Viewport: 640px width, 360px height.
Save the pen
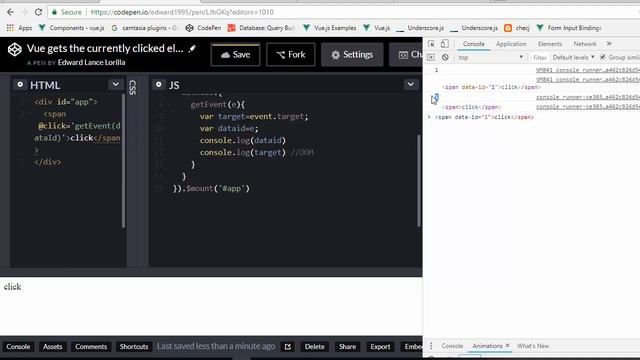236,55
